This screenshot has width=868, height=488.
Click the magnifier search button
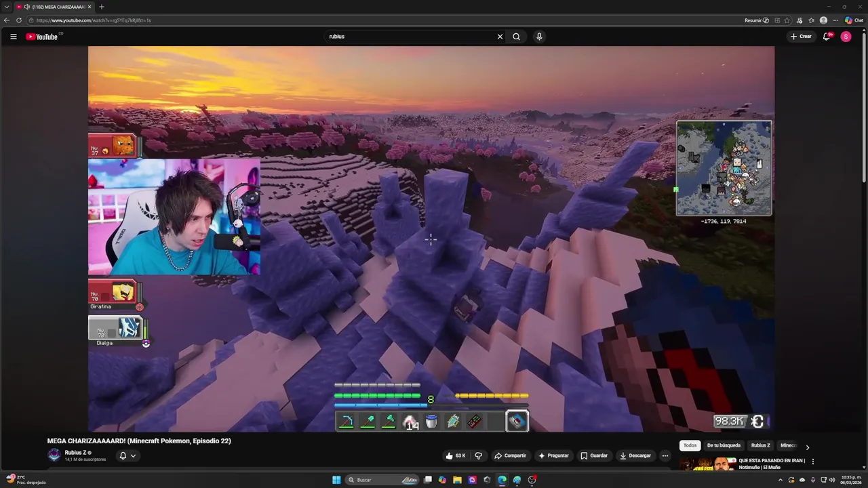click(x=516, y=37)
